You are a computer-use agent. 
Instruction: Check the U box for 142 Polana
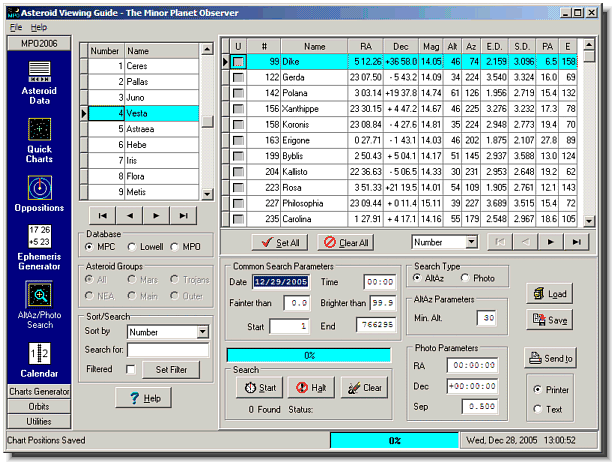pyautogui.click(x=238, y=93)
